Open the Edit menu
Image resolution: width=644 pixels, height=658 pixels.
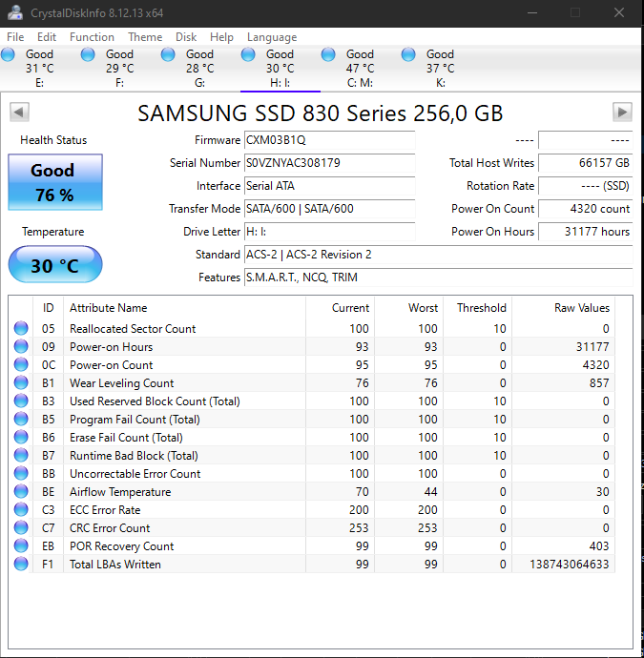[x=46, y=37]
